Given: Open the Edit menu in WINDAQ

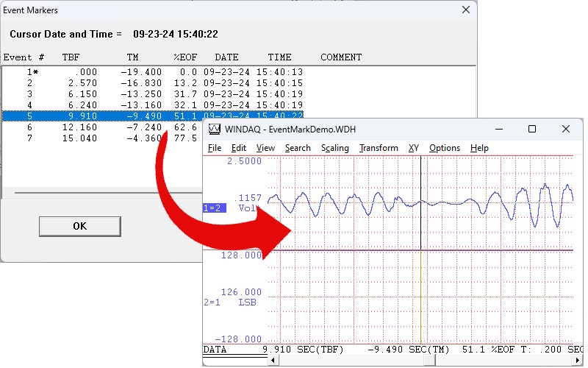Looking at the screenshot, I should click(238, 148).
